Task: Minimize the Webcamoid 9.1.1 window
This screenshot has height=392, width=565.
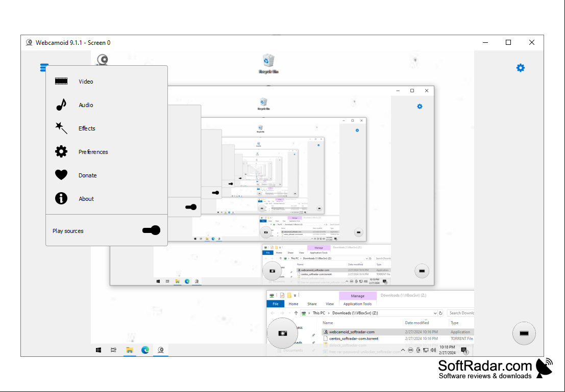Action: point(485,42)
